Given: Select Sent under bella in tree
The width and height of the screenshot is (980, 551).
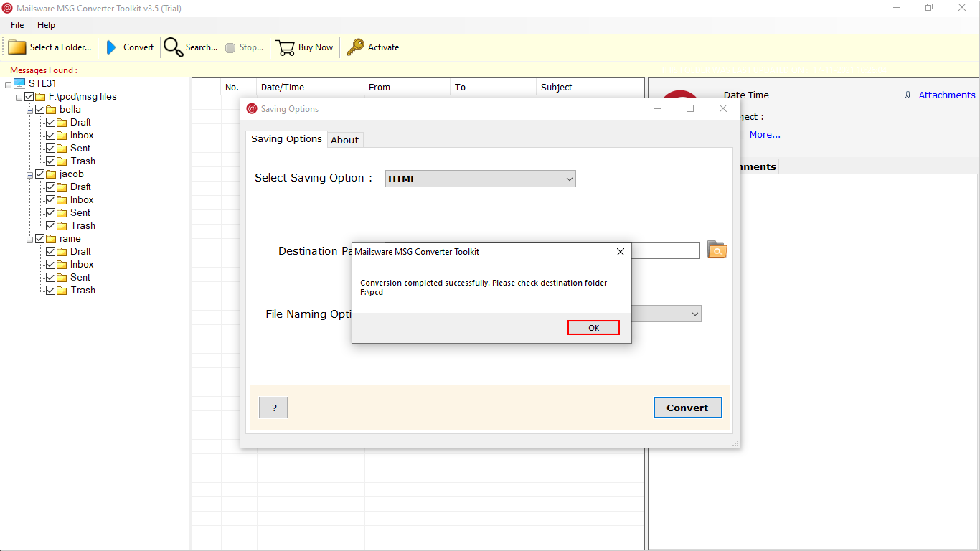Looking at the screenshot, I should point(80,149).
